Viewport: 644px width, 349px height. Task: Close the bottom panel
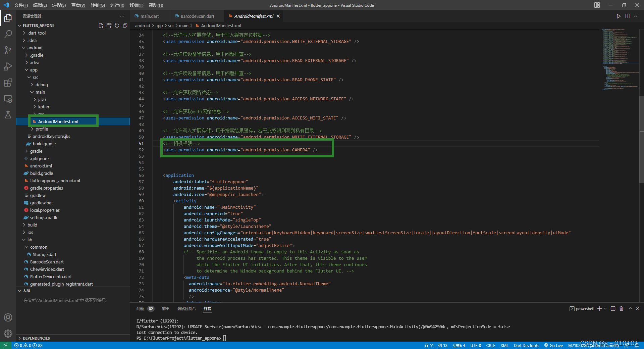pos(638,309)
